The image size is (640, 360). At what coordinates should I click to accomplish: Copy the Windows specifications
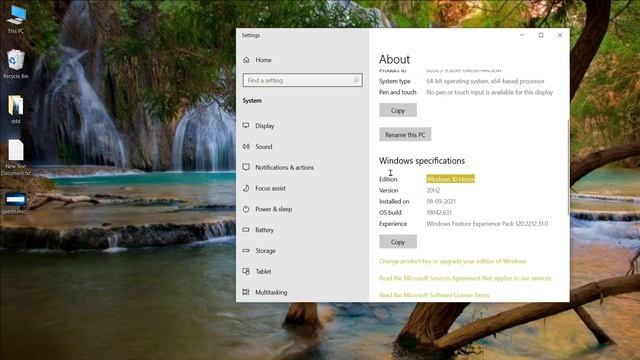[x=398, y=242]
